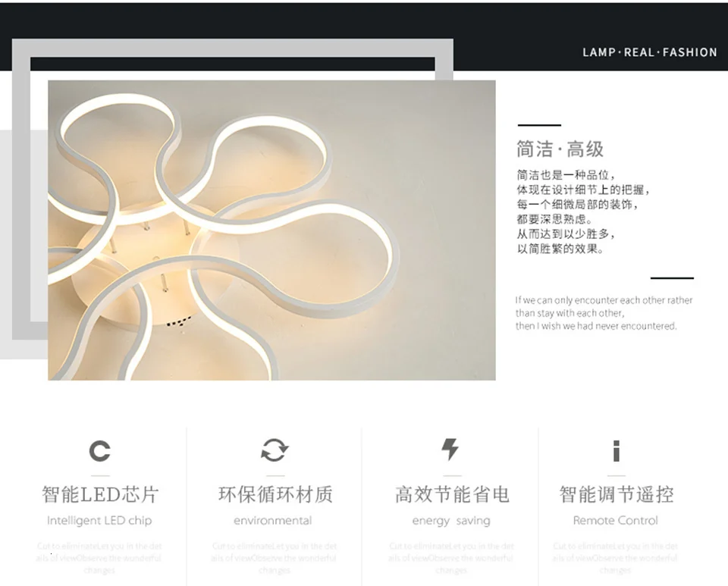The image size is (728, 586).
Task: Click the line 以简胜繁的效果
Action: click(x=560, y=249)
